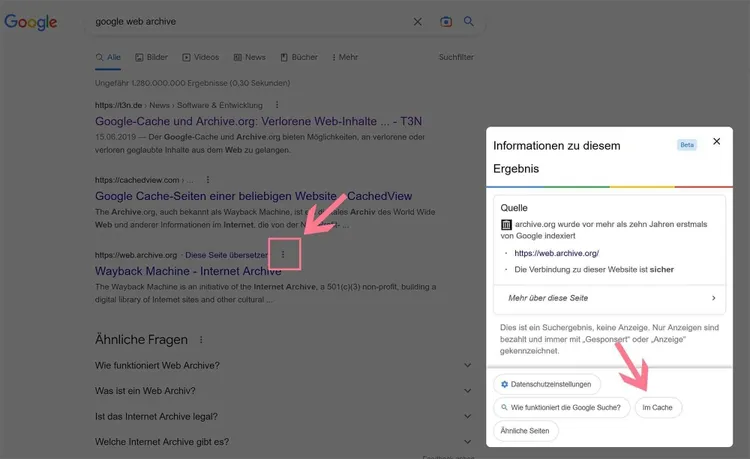The height and width of the screenshot is (459, 750).
Task: Click the Google logo
Action: click(31, 22)
